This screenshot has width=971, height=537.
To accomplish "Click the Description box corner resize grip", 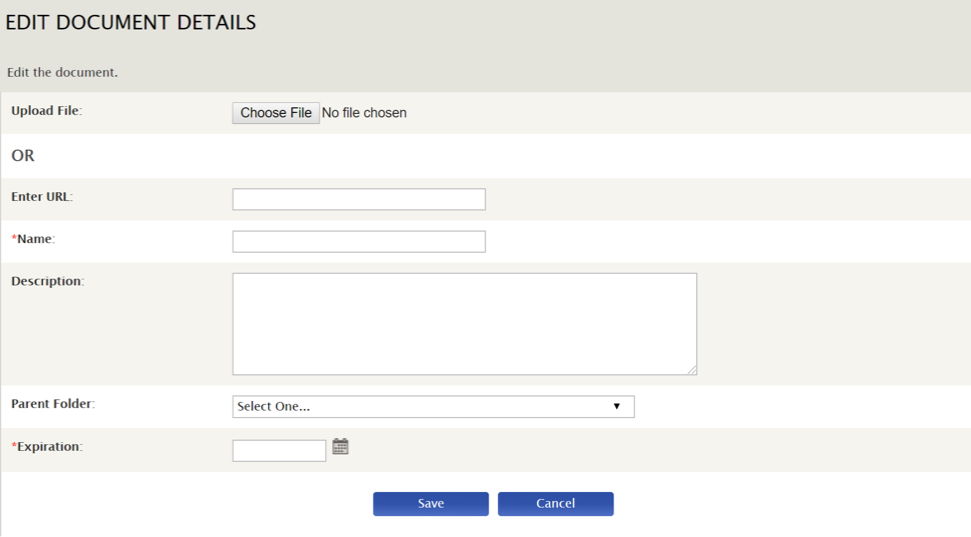I will (692, 370).
